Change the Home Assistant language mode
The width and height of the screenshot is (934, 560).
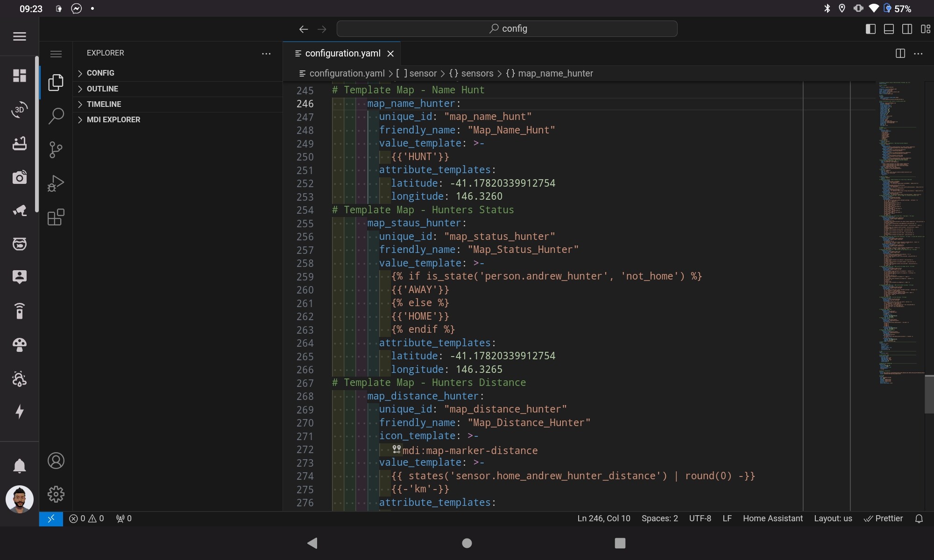(772, 518)
